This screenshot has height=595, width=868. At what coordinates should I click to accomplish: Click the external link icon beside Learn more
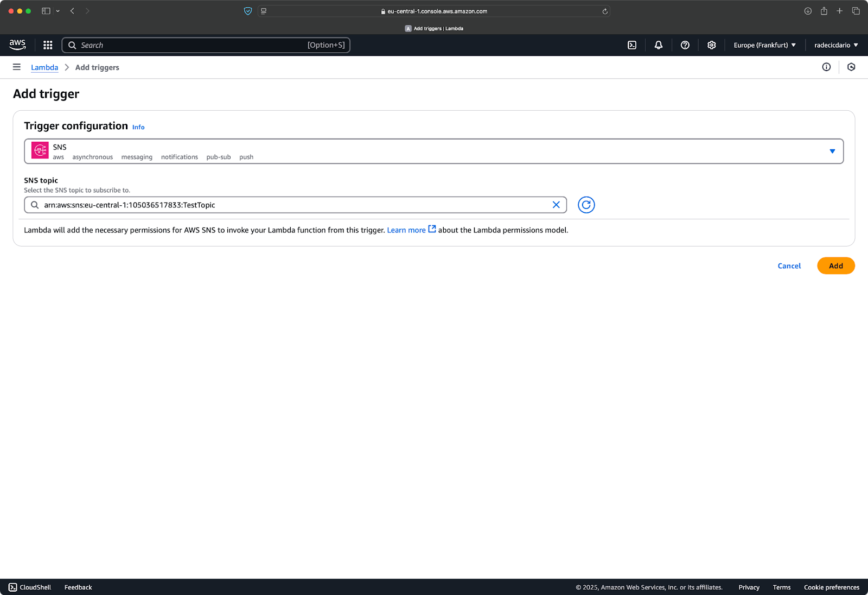(x=432, y=229)
